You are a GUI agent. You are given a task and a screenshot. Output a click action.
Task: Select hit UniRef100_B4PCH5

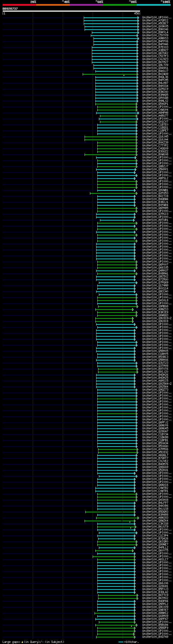155,80
